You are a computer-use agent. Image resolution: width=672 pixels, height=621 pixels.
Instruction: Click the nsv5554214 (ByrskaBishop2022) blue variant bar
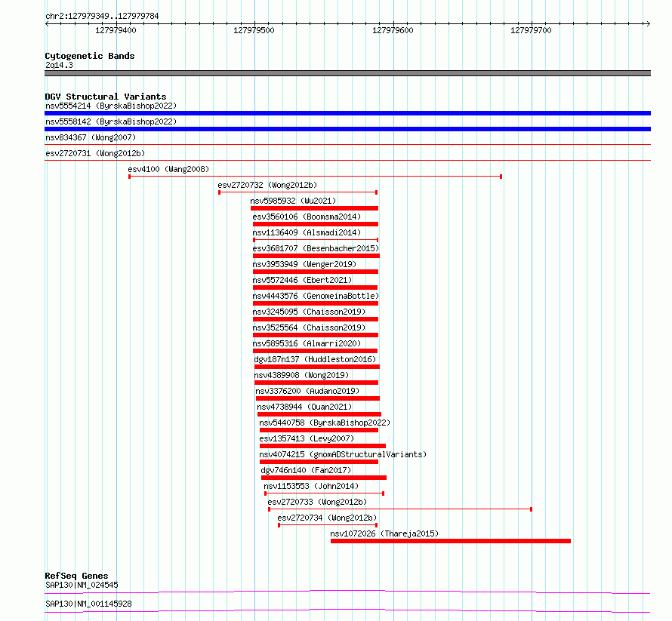pyautogui.click(x=347, y=113)
